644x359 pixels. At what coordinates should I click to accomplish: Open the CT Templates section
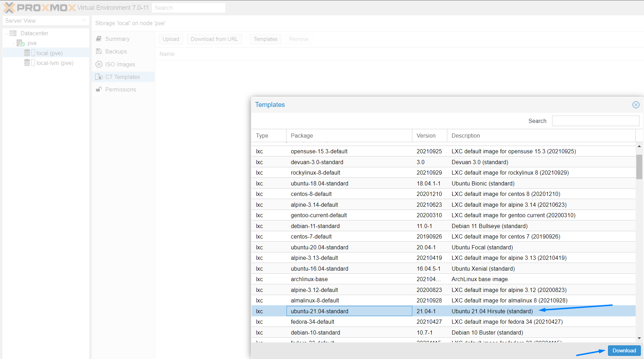(123, 77)
